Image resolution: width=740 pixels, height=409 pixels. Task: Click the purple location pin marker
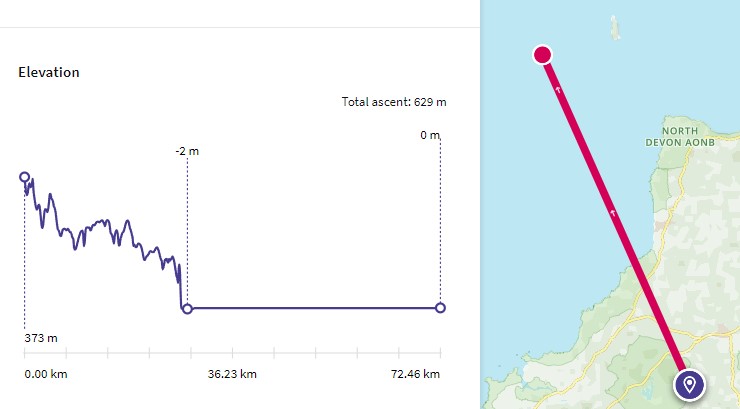click(690, 385)
